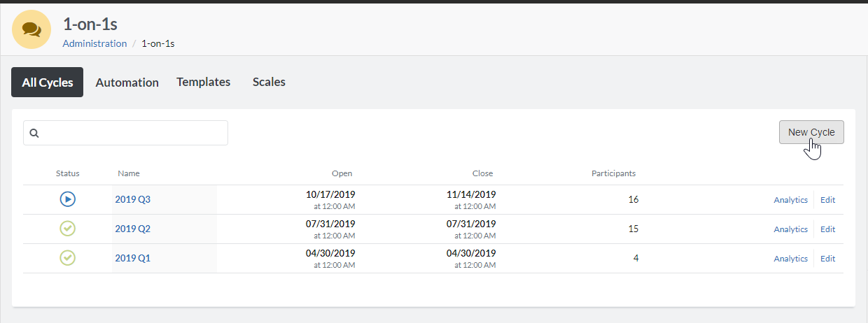
Task: Sort by the Name column header
Action: coord(129,173)
